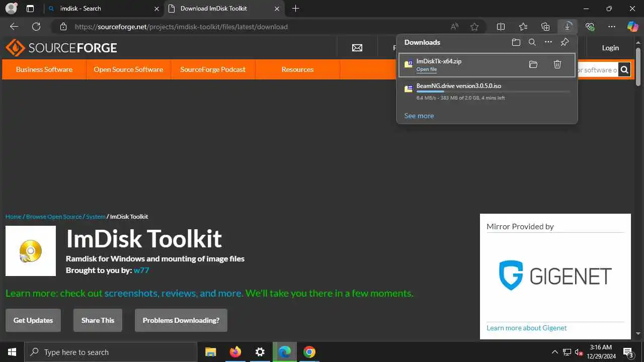Click the Browse Open Source breadcrumb
Image resolution: width=644 pixels, height=362 pixels.
tap(54, 217)
